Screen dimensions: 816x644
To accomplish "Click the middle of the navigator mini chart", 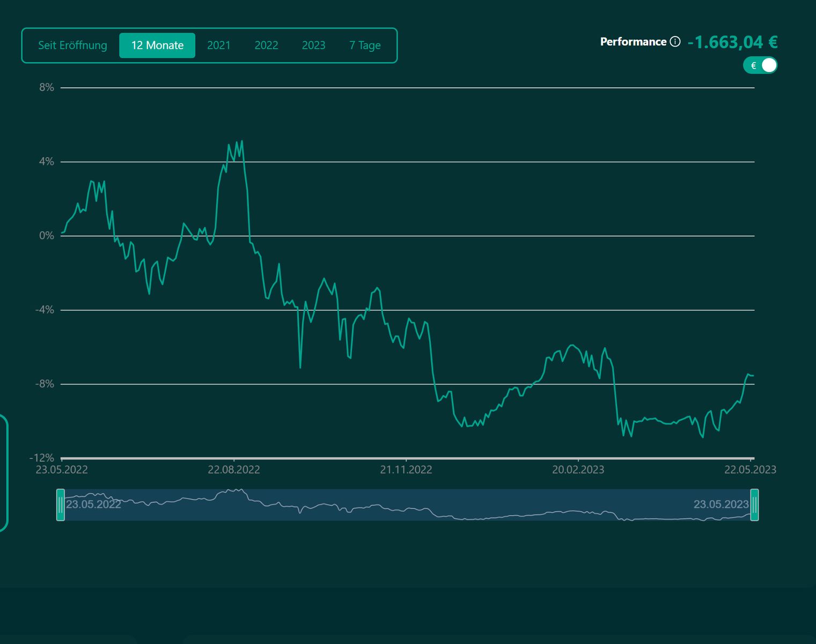I will pyautogui.click(x=408, y=504).
